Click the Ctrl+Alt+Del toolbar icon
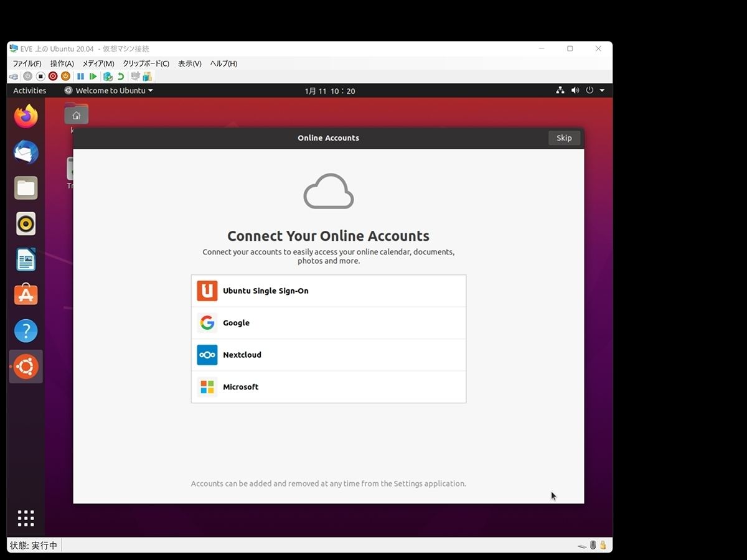Viewport: 747px width, 560px height. [x=14, y=77]
